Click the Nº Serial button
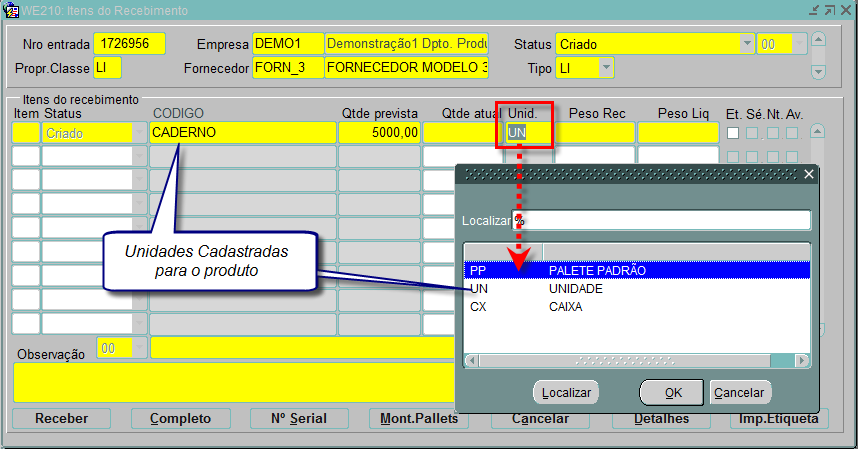This screenshot has height=449, width=858. [299, 418]
